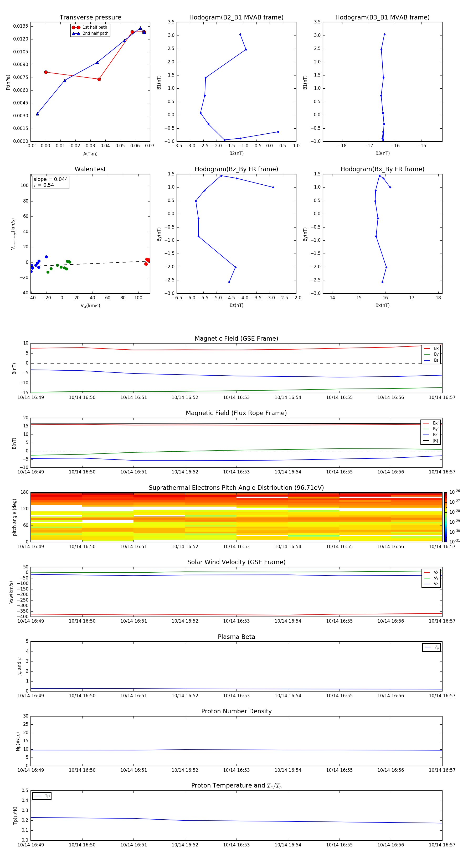The width and height of the screenshot is (473, 868).
Task: Click the 'Bz(nT)' x-axis label
Action: tap(236, 305)
